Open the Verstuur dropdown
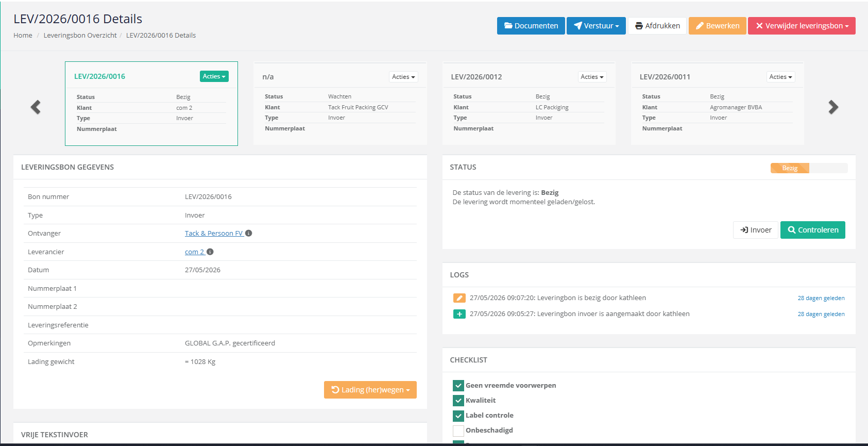Image resolution: width=868 pixels, height=446 pixels. 596,26
